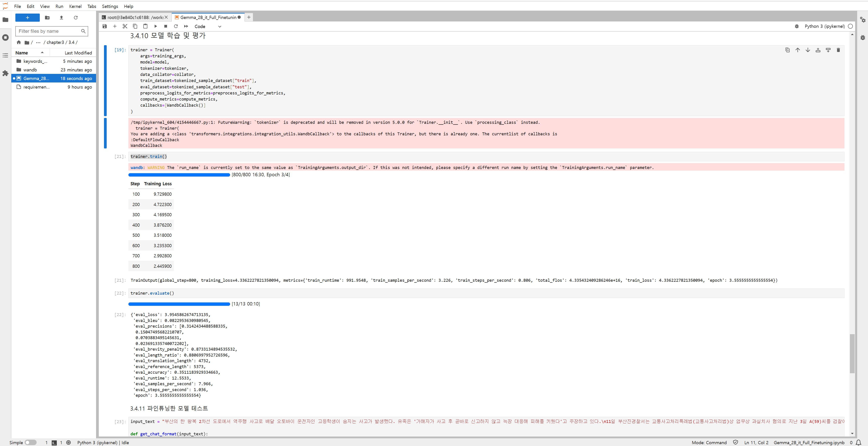This screenshot has height=446, width=868.
Task: Cut the selected cell with the scissors icon
Action: [x=125, y=26]
